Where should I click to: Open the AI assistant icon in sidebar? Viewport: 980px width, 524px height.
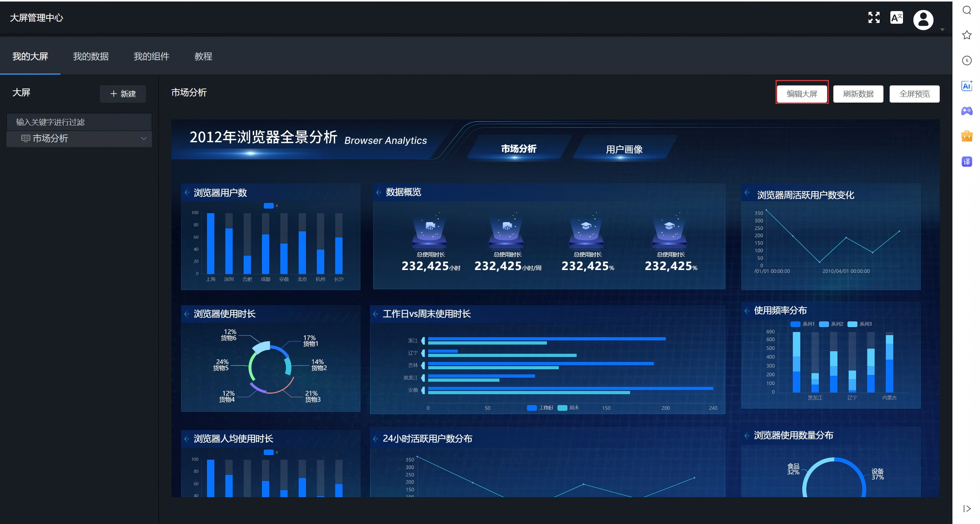(x=967, y=86)
